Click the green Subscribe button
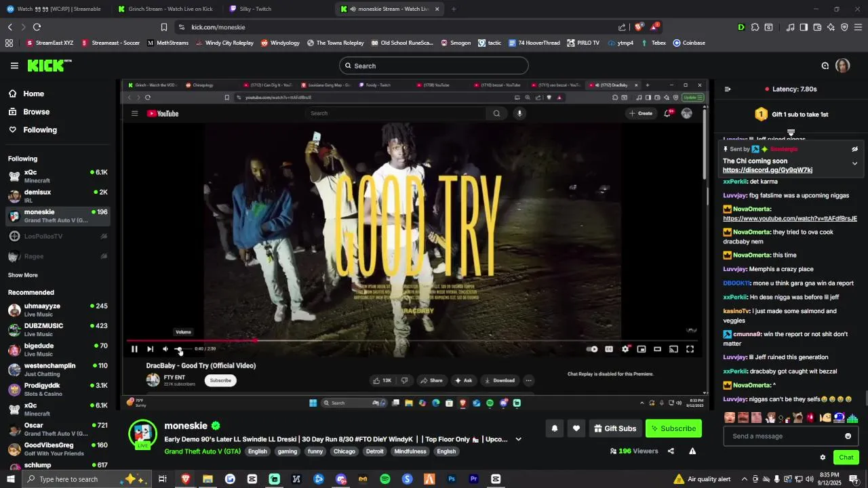868x488 pixels. point(673,428)
